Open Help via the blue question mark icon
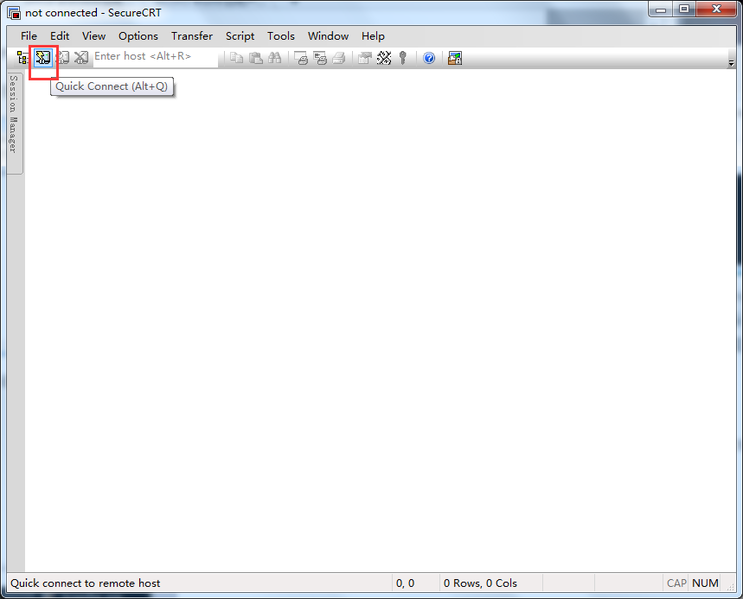Image resolution: width=743 pixels, height=599 pixels. click(429, 58)
